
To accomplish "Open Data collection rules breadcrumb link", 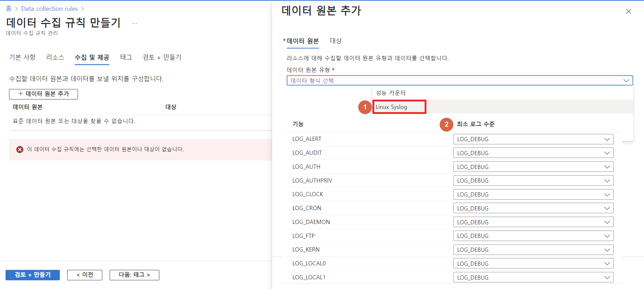I will 49,9.
